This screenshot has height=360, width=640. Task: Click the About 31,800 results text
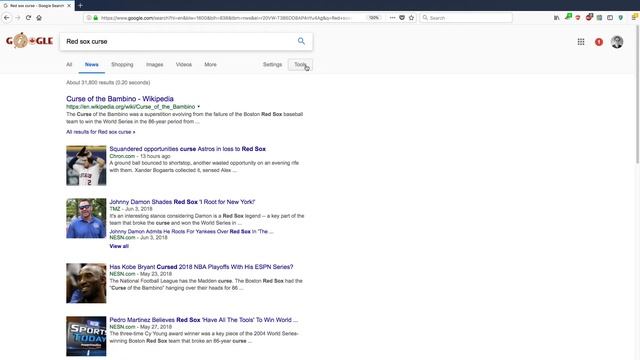pyautogui.click(x=108, y=82)
